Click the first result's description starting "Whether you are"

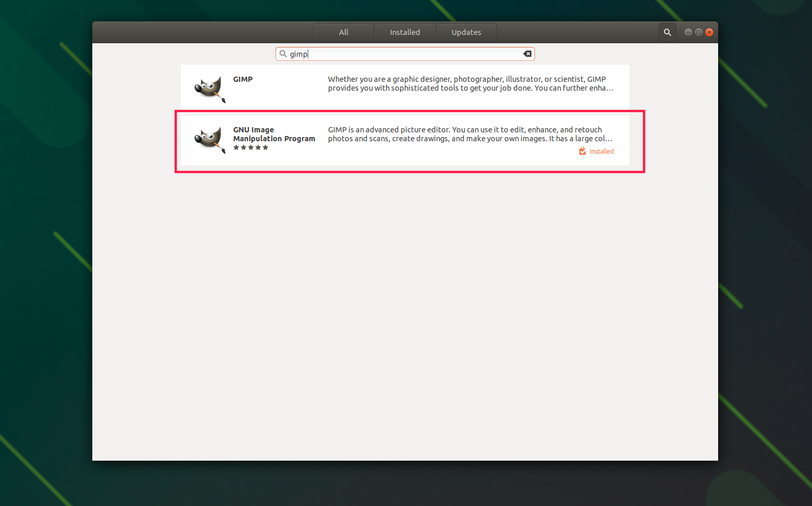(x=470, y=83)
